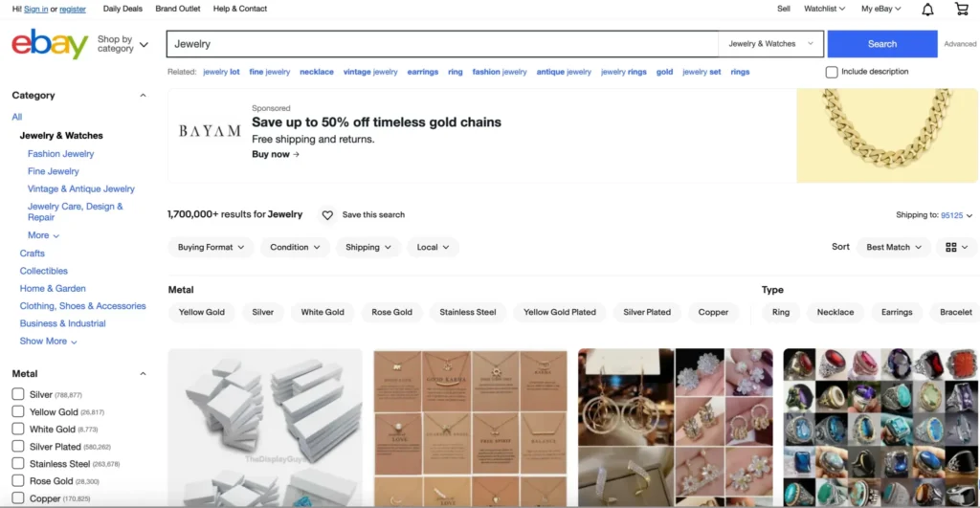The height and width of the screenshot is (508, 980).
Task: Select the Necklace type chip
Action: 835,313
